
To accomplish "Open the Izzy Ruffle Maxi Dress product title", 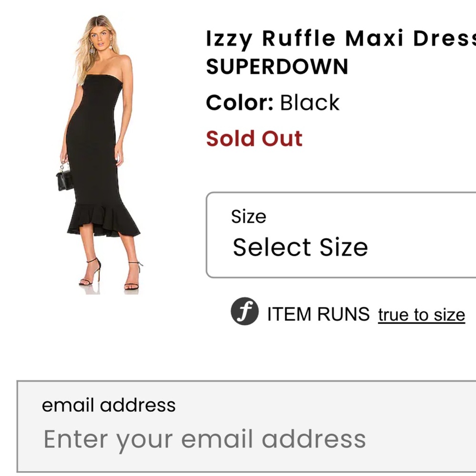I will (x=333, y=38).
